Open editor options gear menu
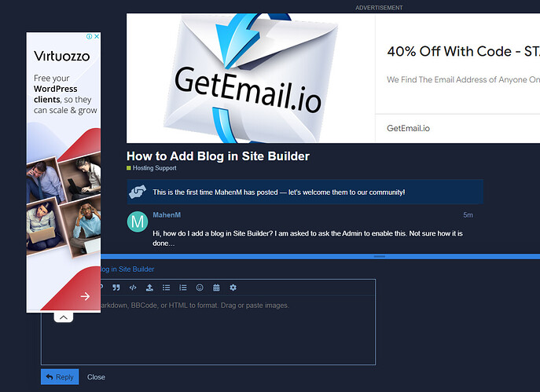 233,288
